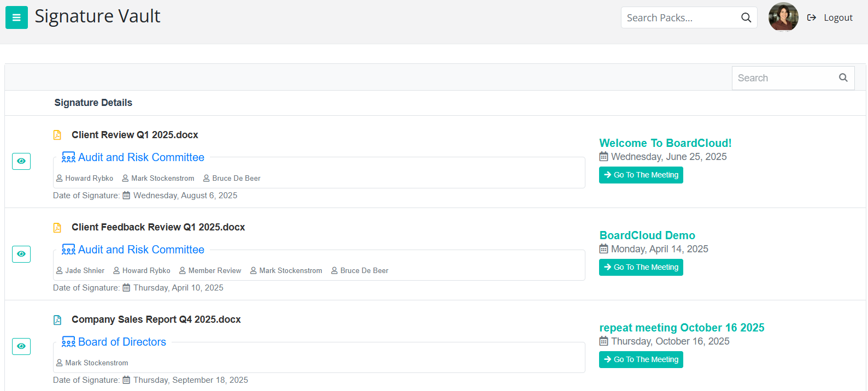Click PDF icon beside Client Review Q1 2025.docx
Viewport: 868px width, 391px height.
click(x=57, y=135)
